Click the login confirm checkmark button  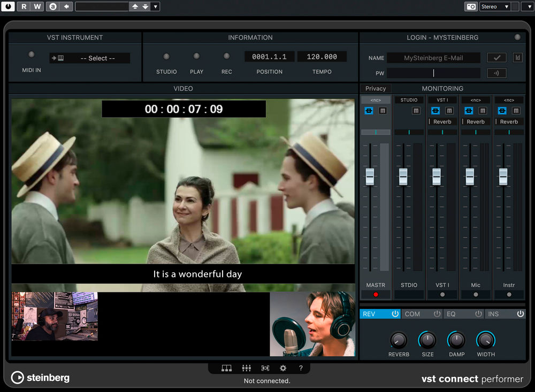[x=496, y=57]
